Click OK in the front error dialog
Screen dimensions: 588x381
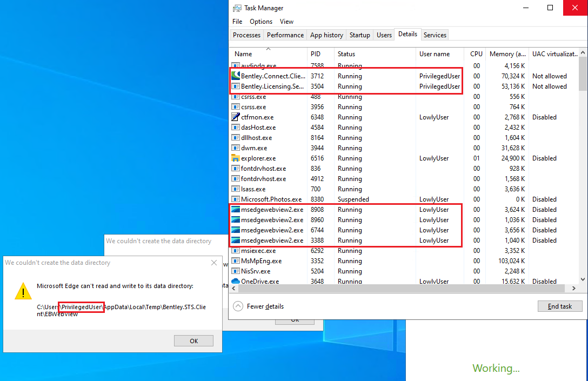(193, 340)
